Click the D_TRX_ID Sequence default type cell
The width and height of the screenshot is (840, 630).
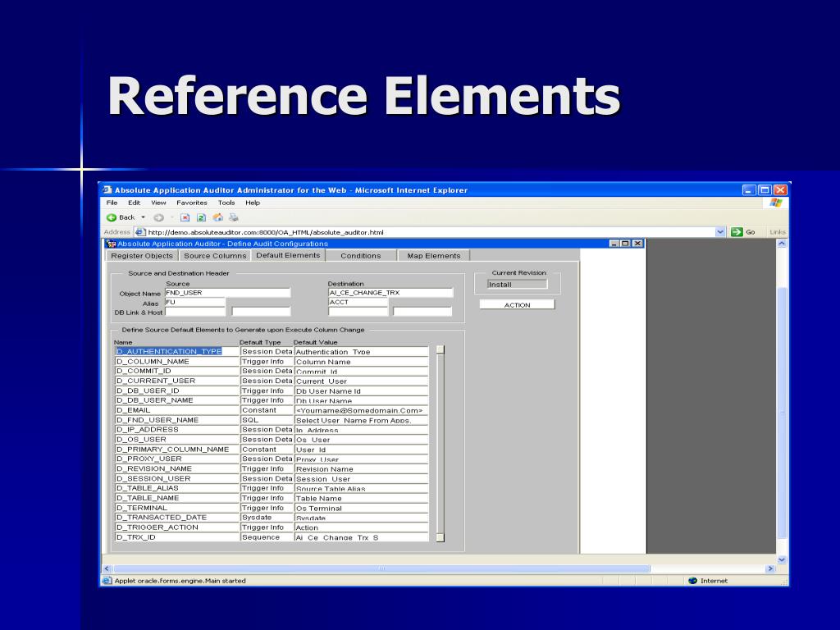coord(267,537)
